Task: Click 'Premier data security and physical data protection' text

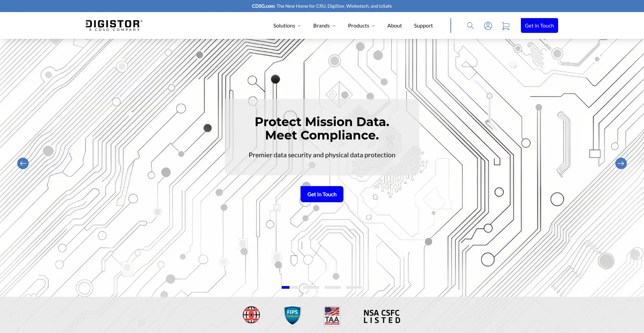Action: click(322, 155)
